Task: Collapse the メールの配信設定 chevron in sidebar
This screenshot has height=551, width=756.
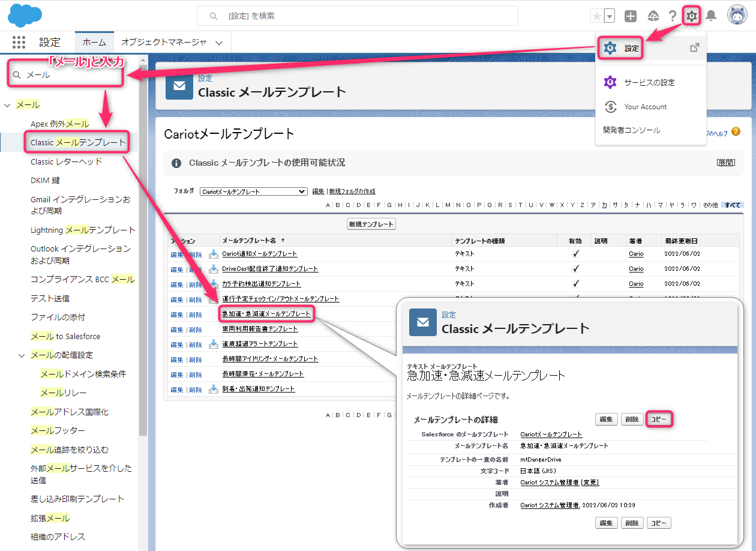Action: pos(22,355)
